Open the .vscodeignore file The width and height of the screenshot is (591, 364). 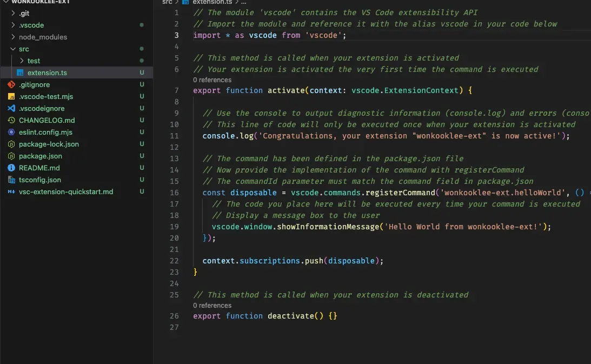[x=42, y=108]
